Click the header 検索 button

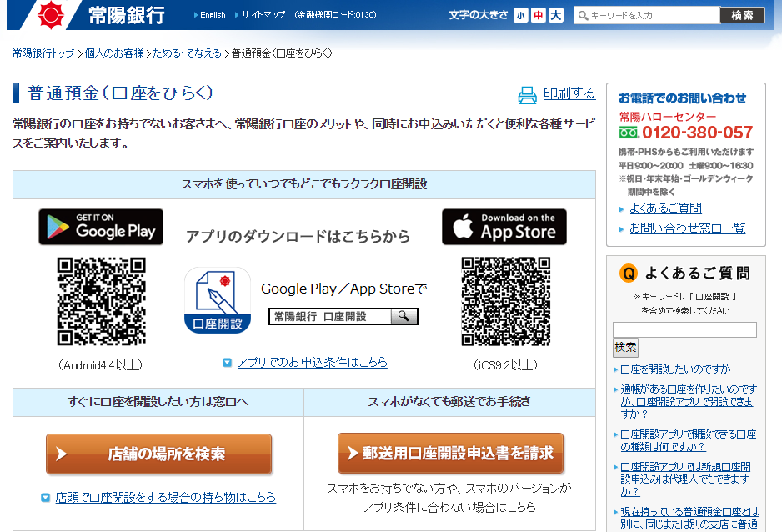pyautogui.click(x=742, y=16)
